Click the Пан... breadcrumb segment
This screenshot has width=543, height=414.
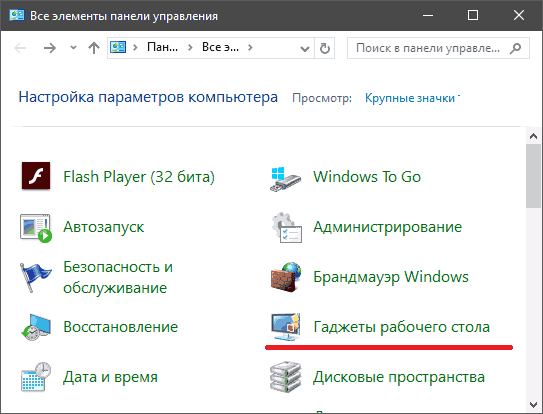pyautogui.click(x=162, y=47)
